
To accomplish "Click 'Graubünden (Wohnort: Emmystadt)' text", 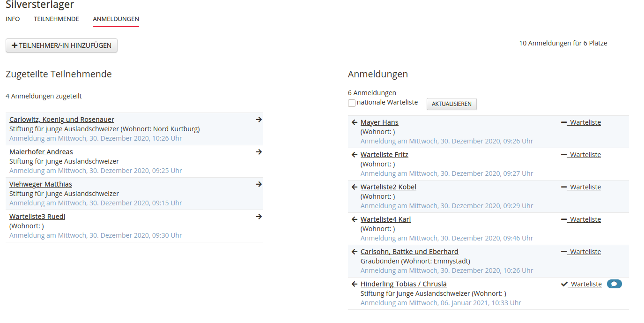I will pyautogui.click(x=415, y=261).
